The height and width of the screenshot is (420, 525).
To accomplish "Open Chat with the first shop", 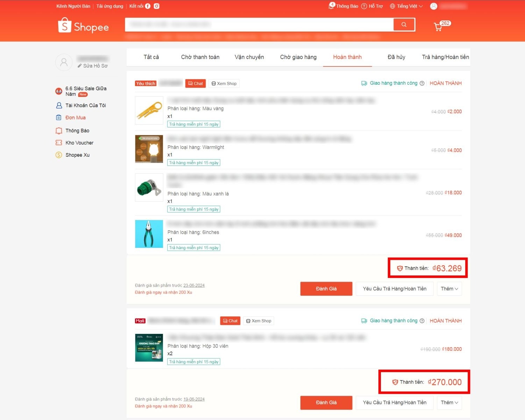I will [195, 83].
